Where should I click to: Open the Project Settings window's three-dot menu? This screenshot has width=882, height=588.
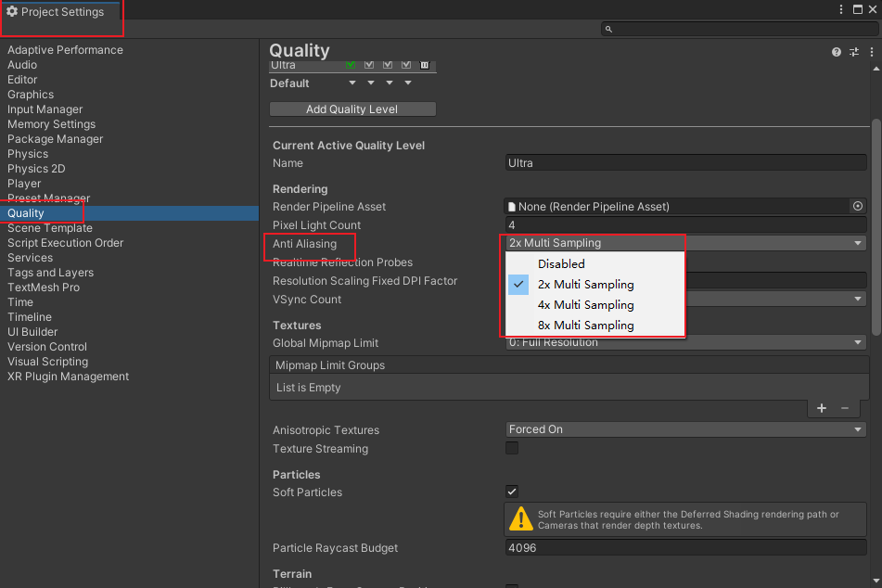point(841,9)
